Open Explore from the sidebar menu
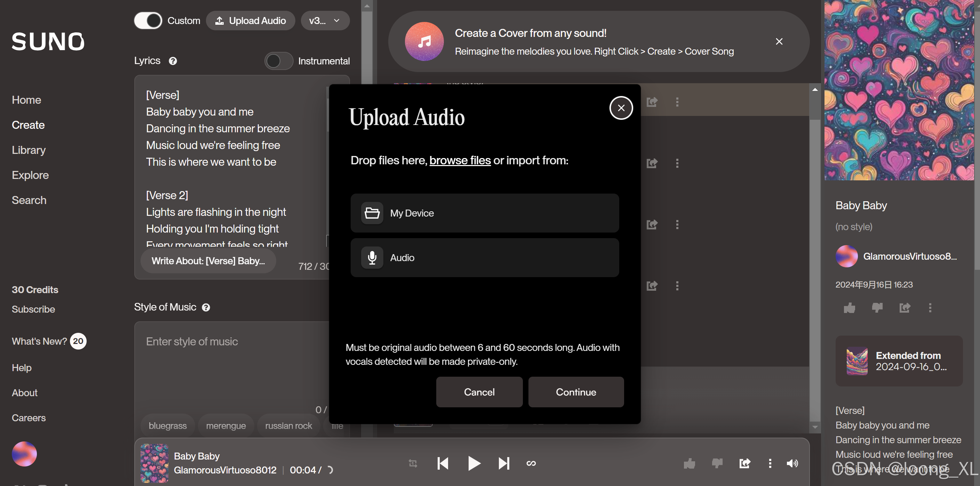980x486 pixels. tap(30, 175)
